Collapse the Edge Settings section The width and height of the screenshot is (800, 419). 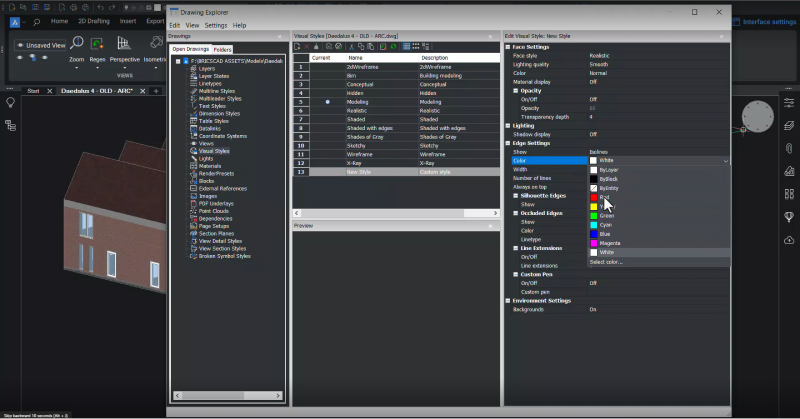[508, 143]
